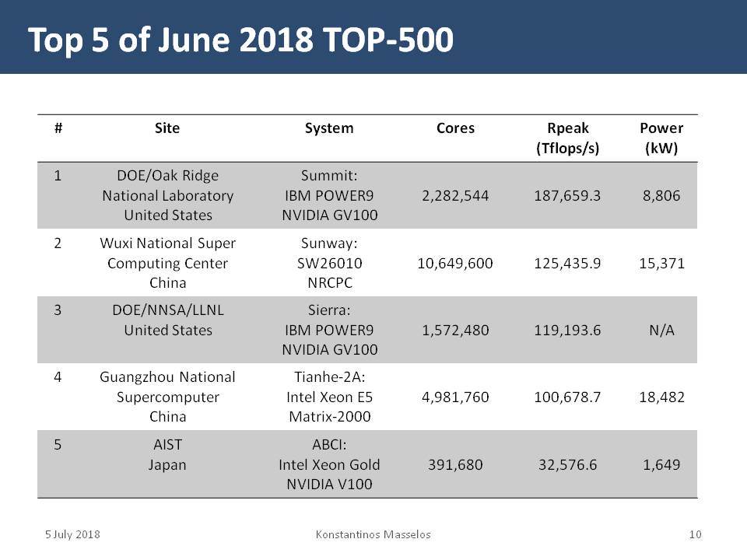Select the "System" column header
The height and width of the screenshot is (560, 747).
tap(329, 128)
